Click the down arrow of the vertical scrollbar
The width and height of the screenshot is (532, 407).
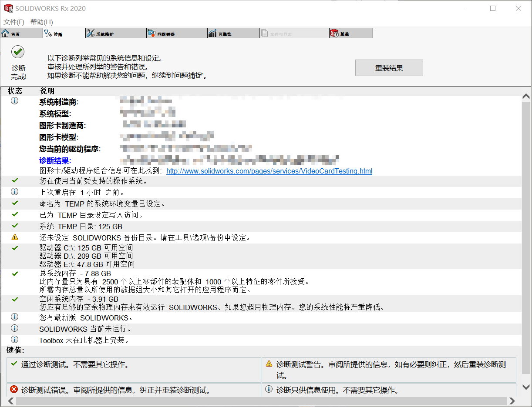525,386
